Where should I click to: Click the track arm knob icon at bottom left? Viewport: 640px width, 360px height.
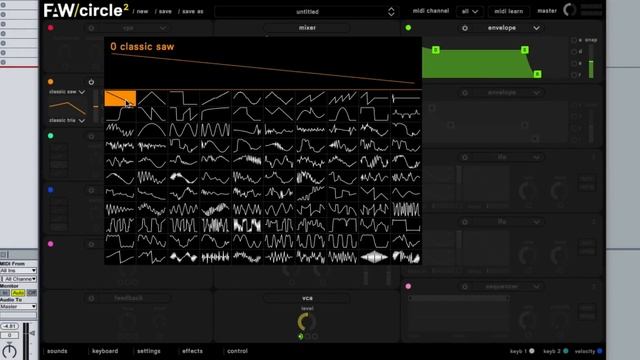[x=9, y=351]
